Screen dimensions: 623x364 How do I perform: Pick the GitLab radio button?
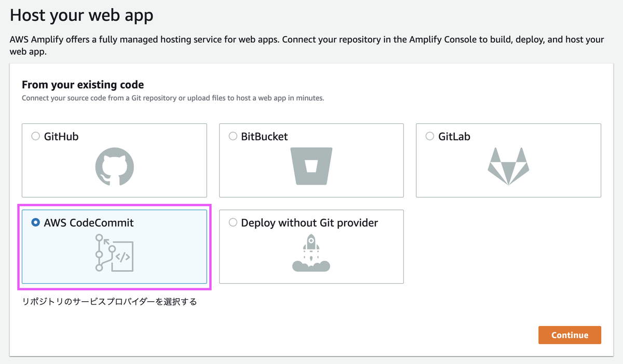430,136
